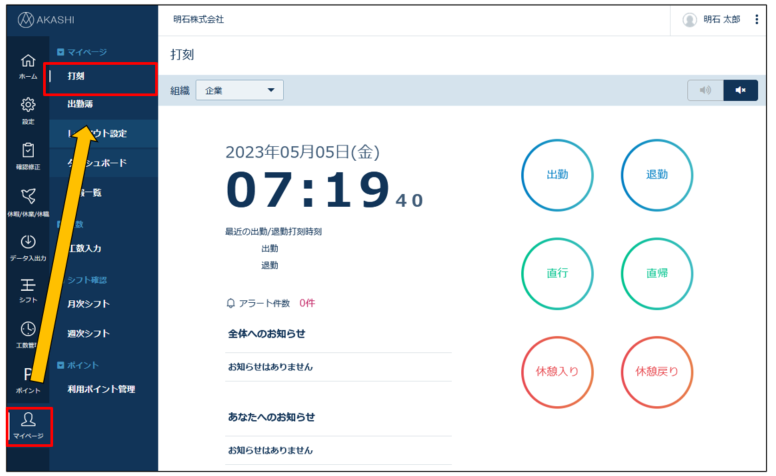Open 月次シフト from the side menu
The width and height of the screenshot is (776, 476).
click(88, 304)
